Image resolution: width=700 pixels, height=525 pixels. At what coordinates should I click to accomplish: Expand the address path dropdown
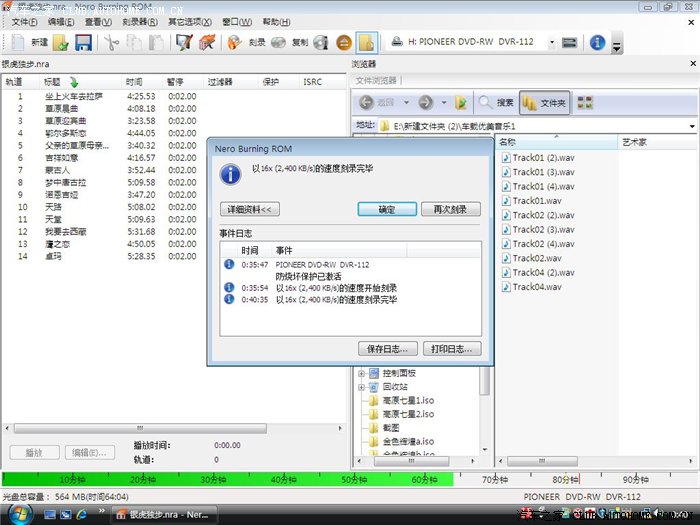tap(692, 126)
